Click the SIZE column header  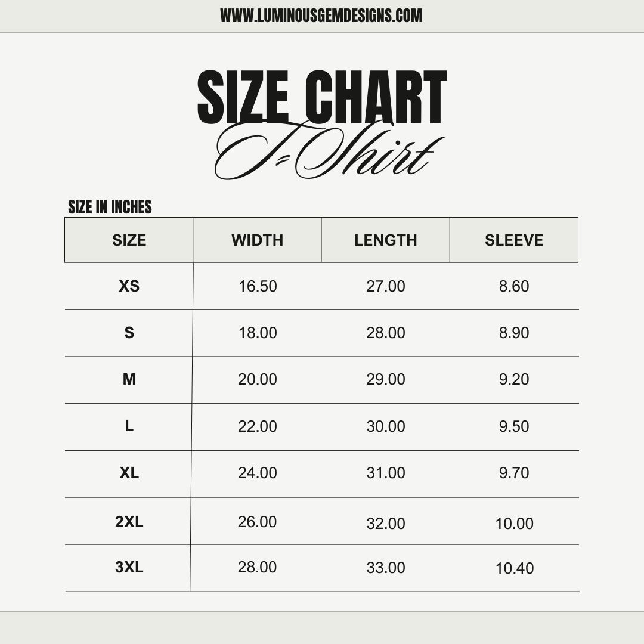tap(129, 240)
